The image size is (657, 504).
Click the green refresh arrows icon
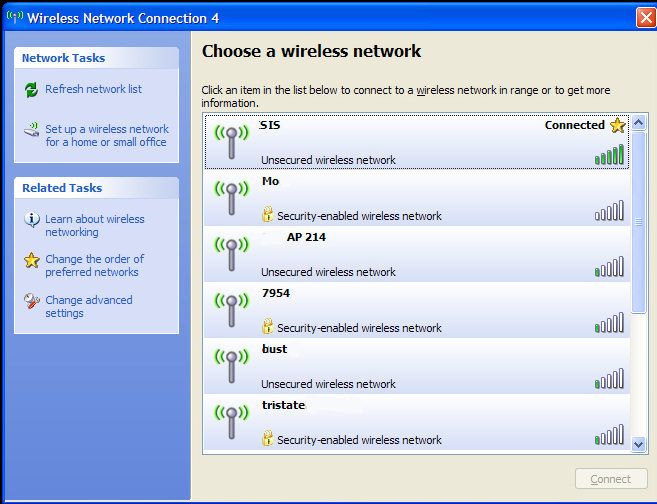(x=31, y=89)
